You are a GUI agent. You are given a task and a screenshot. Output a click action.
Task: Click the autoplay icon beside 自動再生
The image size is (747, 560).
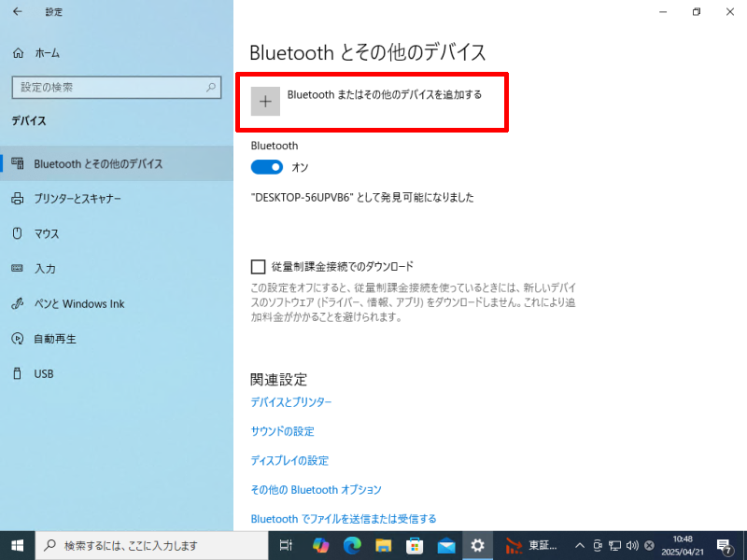coord(18,339)
